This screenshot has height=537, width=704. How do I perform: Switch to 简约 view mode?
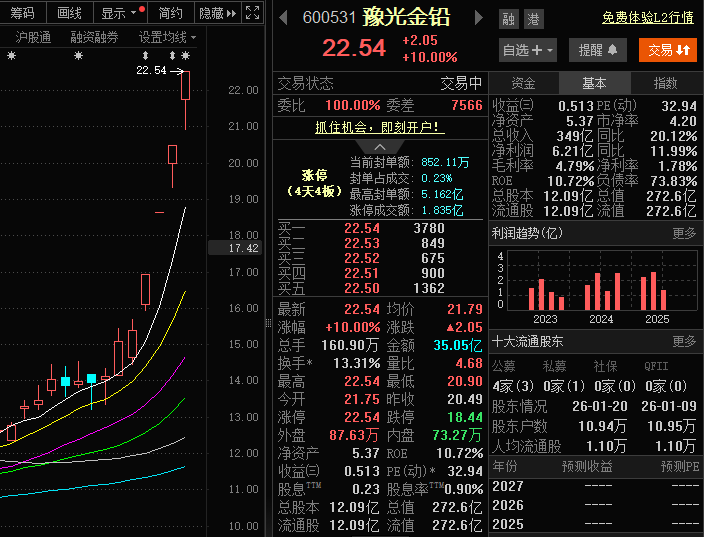(170, 13)
